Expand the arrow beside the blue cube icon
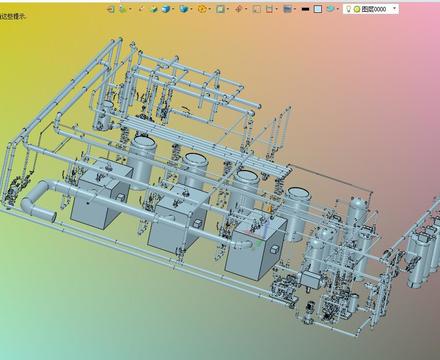Viewport: 440px width, 360px height. tap(173, 9)
